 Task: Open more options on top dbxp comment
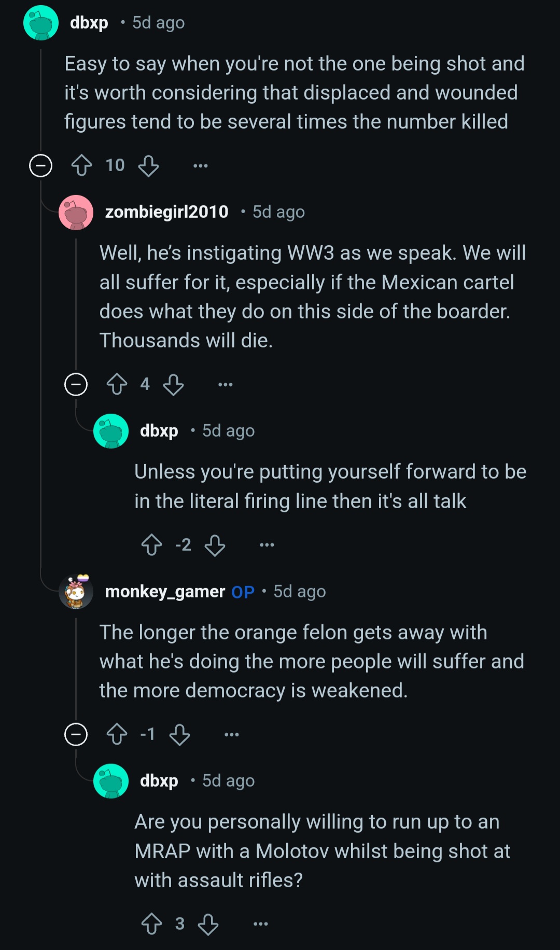pyautogui.click(x=200, y=166)
